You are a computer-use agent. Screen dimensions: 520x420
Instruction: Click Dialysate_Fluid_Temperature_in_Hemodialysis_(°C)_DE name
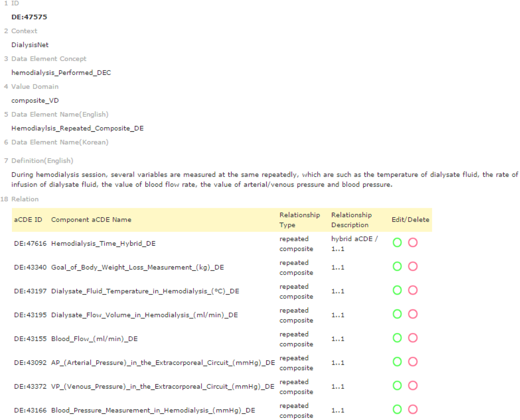pos(145,291)
